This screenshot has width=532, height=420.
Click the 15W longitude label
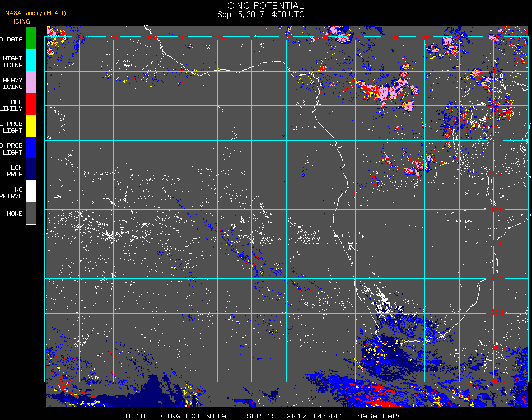pyautogui.click(x=150, y=37)
